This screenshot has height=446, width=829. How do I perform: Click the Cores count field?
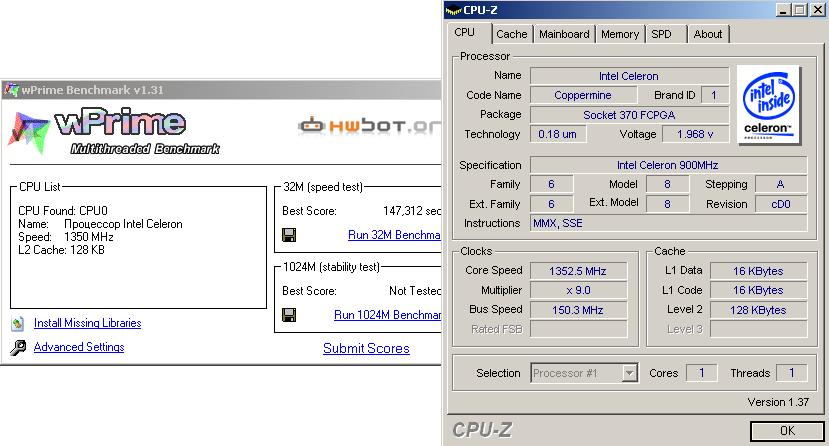(702, 373)
